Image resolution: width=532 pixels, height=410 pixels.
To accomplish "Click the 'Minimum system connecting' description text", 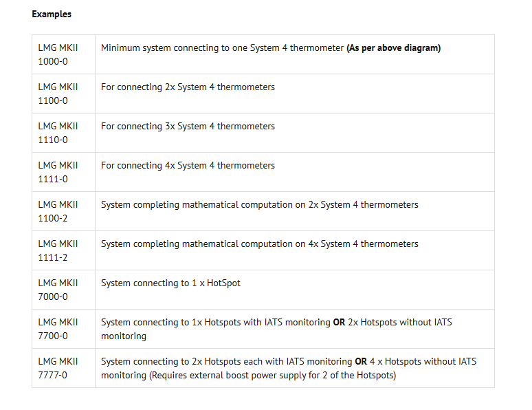I will click(222, 48).
